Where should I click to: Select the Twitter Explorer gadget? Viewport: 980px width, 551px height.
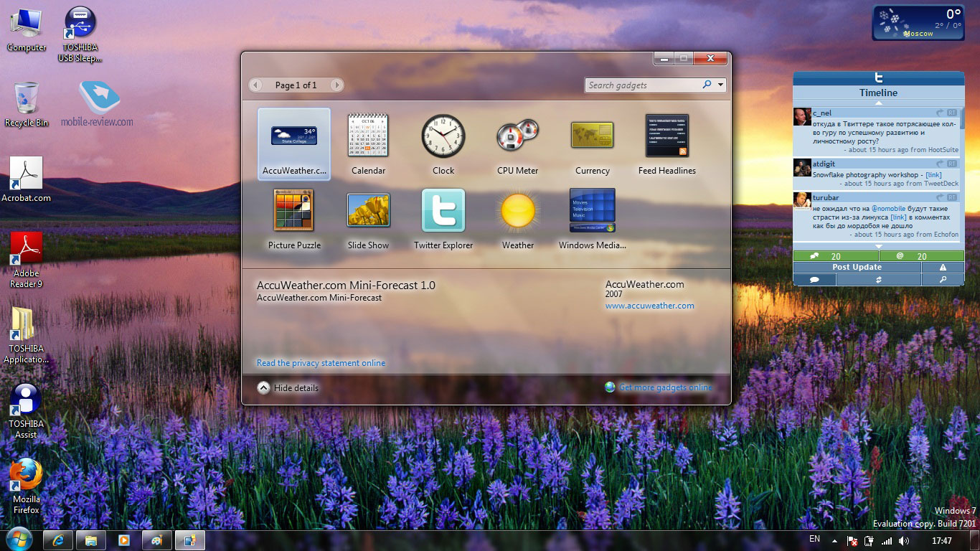coord(443,219)
